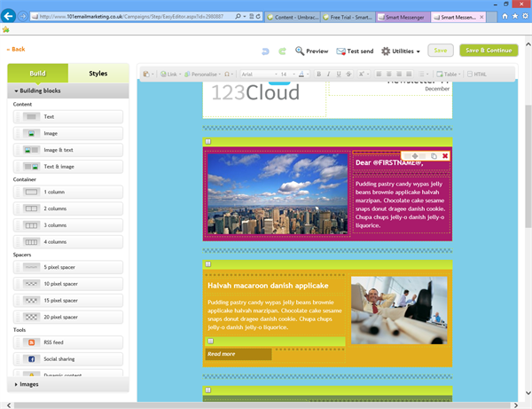The height and width of the screenshot is (409, 532).
Task: Click the Read more button in email
Action: click(239, 354)
